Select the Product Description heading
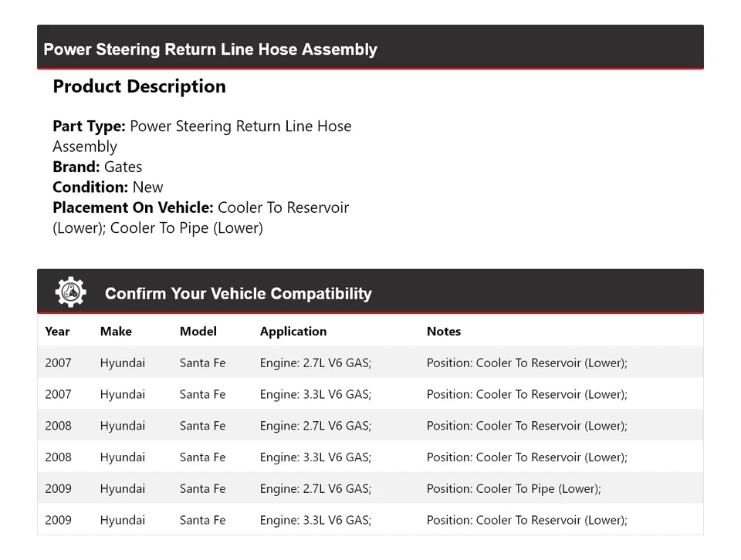 tap(139, 86)
